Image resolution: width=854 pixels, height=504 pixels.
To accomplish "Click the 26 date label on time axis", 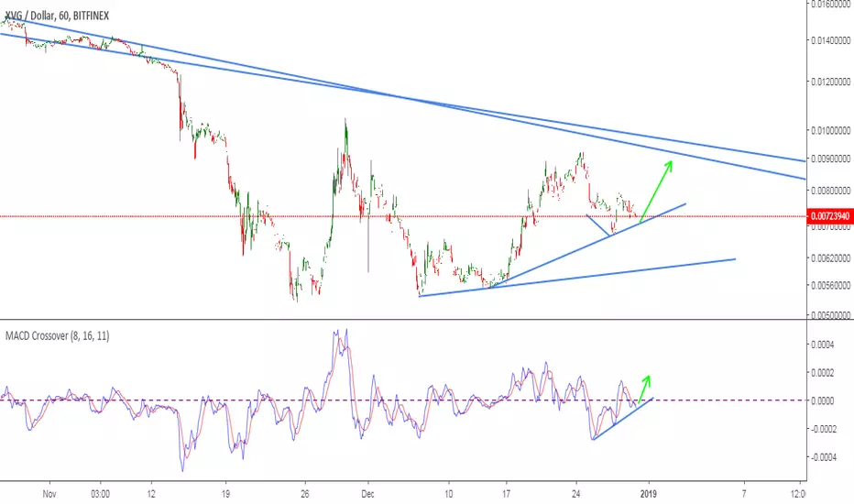I will pos(304,494).
